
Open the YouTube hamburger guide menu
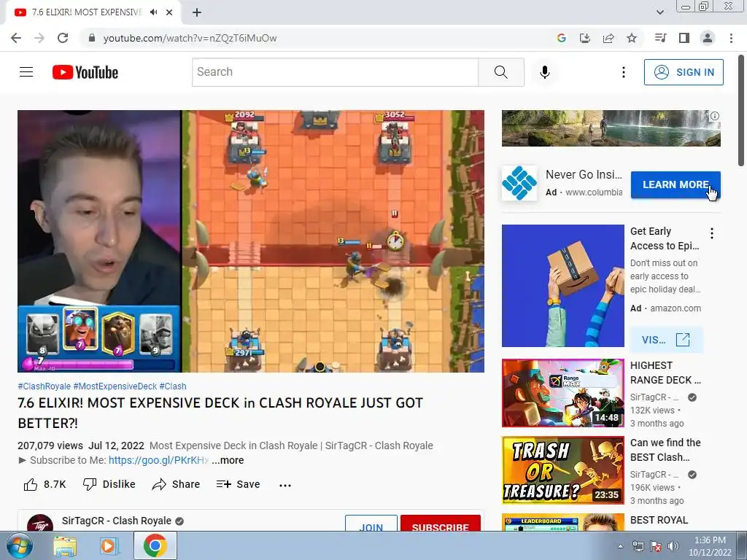pyautogui.click(x=26, y=72)
